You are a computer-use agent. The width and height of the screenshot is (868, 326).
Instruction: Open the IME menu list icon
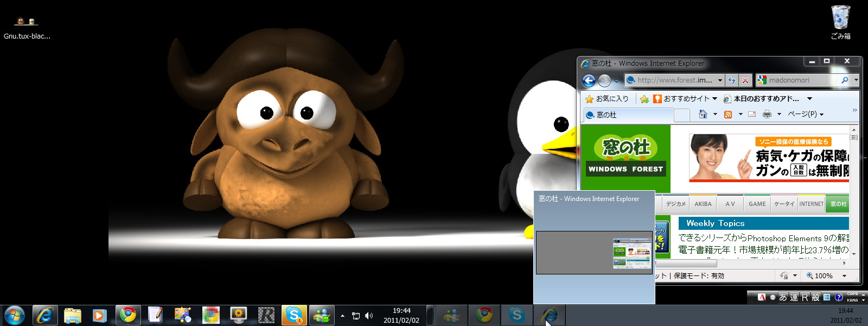pyautogui.click(x=827, y=297)
